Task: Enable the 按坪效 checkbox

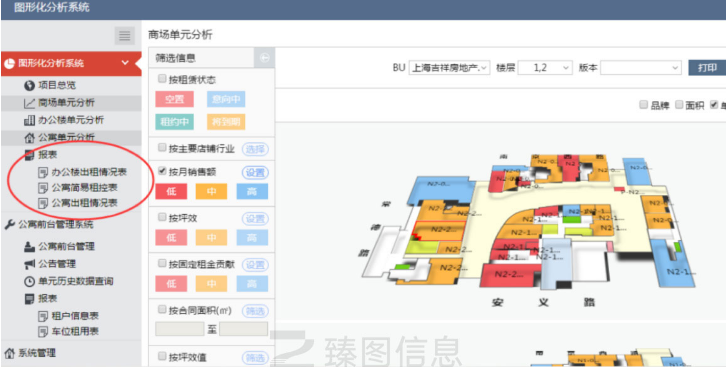Action: click(x=162, y=217)
